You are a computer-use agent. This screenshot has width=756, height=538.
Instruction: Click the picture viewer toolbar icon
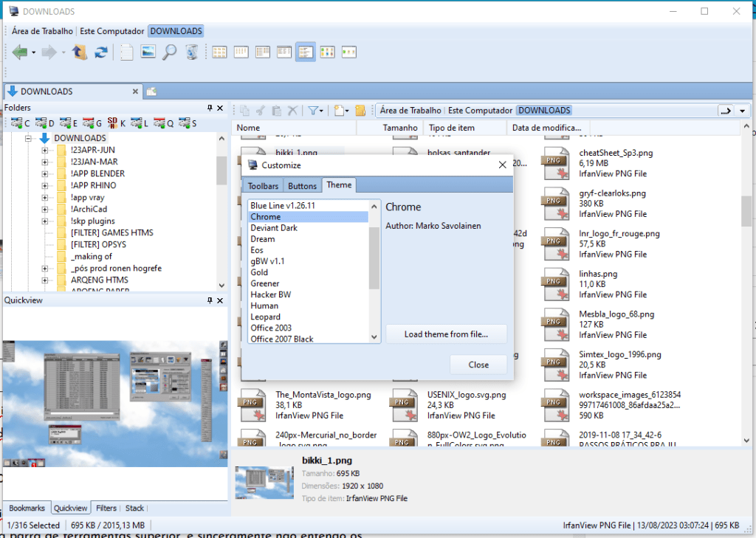click(x=148, y=52)
